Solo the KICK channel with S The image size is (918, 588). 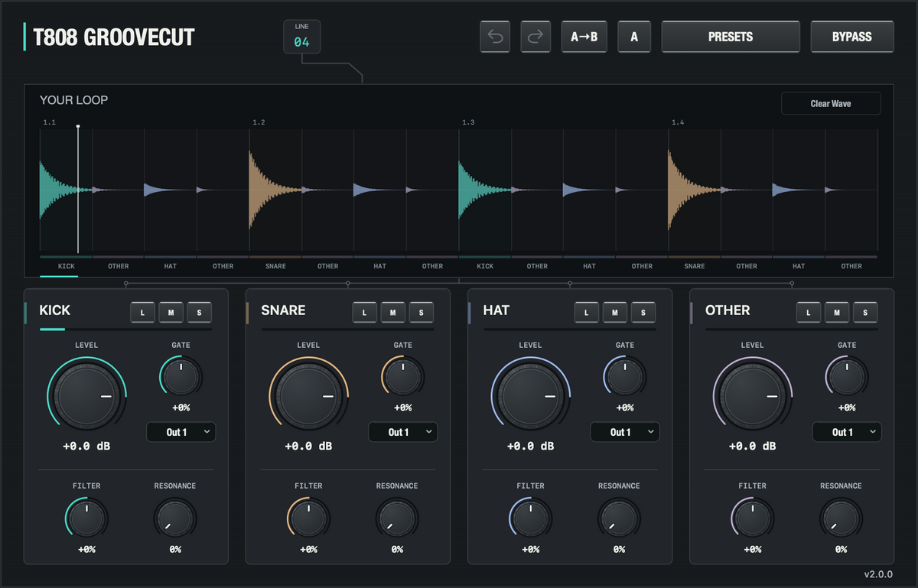pos(199,311)
